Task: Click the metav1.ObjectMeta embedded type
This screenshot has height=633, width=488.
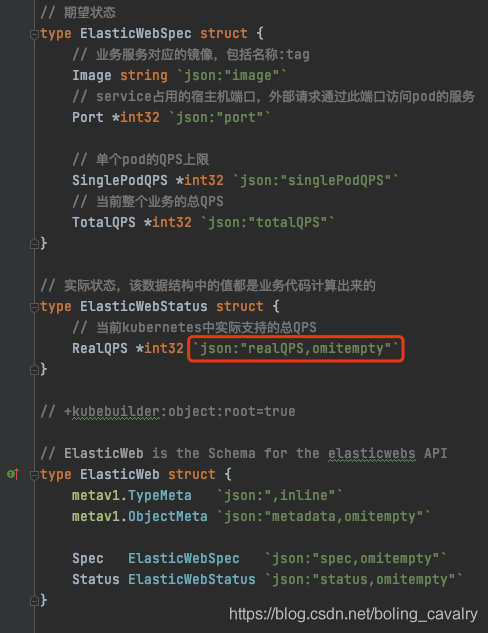Action: click(140, 516)
